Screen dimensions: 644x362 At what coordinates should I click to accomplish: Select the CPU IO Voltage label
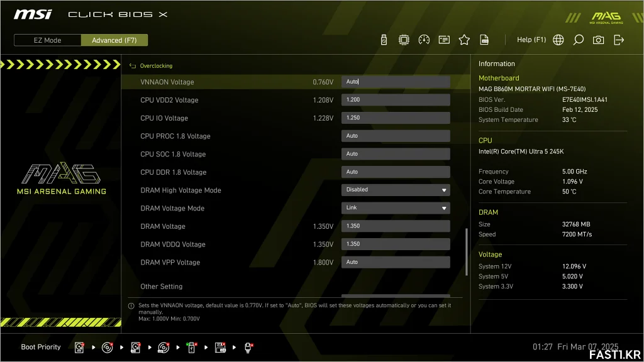pos(164,118)
